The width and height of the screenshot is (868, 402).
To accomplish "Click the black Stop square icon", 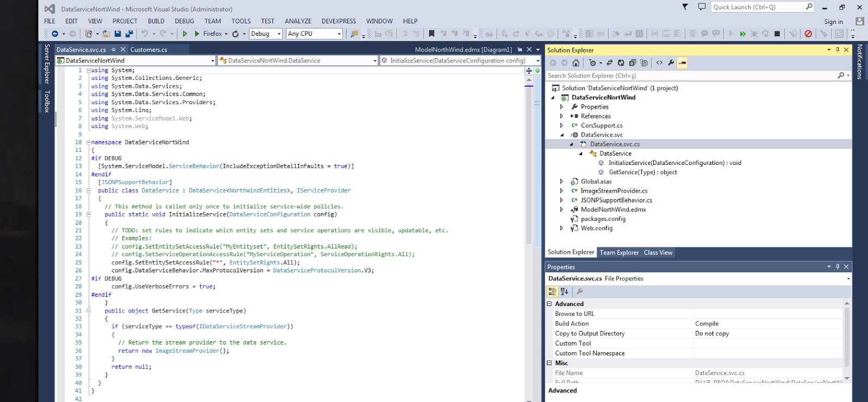I will click(777, 34).
